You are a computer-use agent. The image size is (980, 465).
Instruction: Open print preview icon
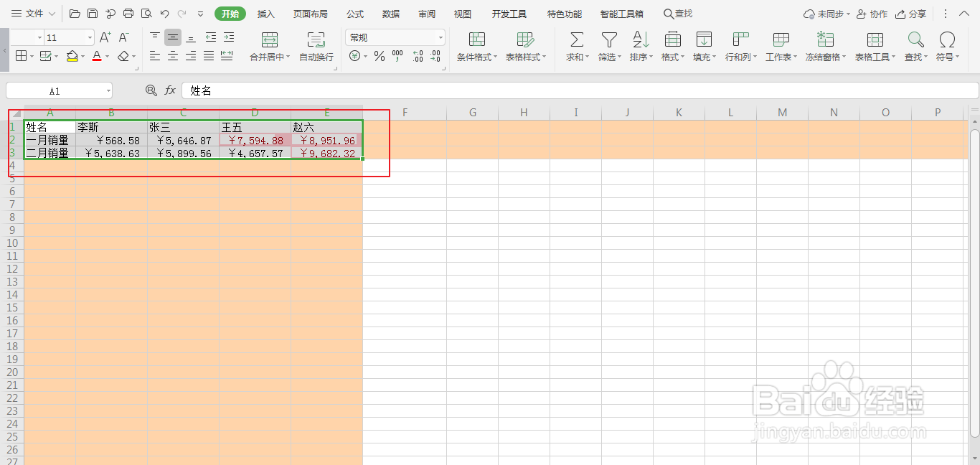point(146,14)
